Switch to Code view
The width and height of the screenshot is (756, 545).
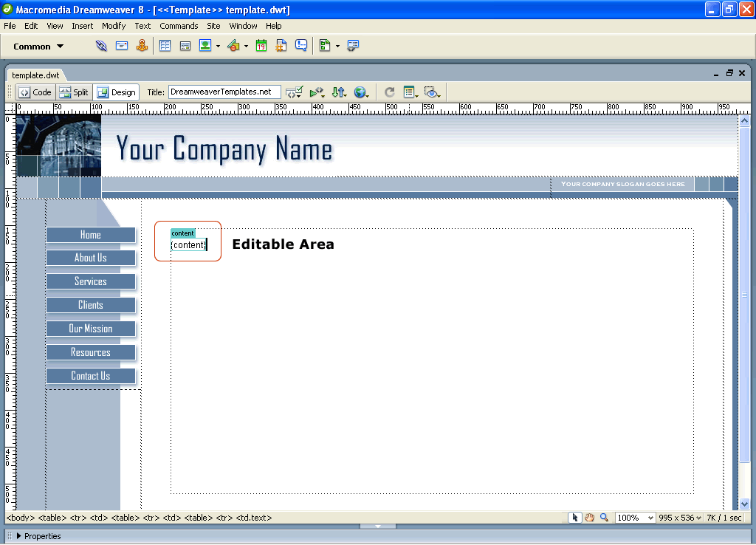pyautogui.click(x=35, y=92)
